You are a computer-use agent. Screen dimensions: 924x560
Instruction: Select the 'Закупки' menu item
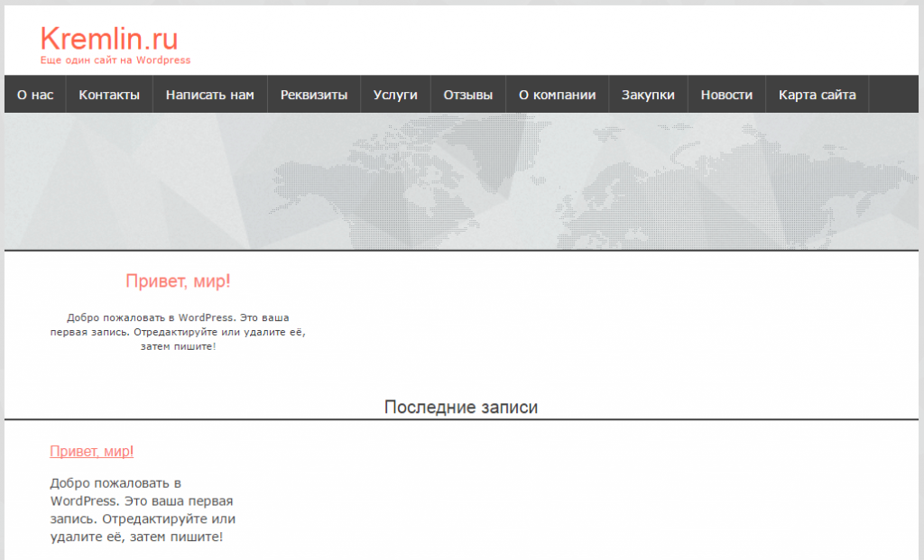[648, 95]
